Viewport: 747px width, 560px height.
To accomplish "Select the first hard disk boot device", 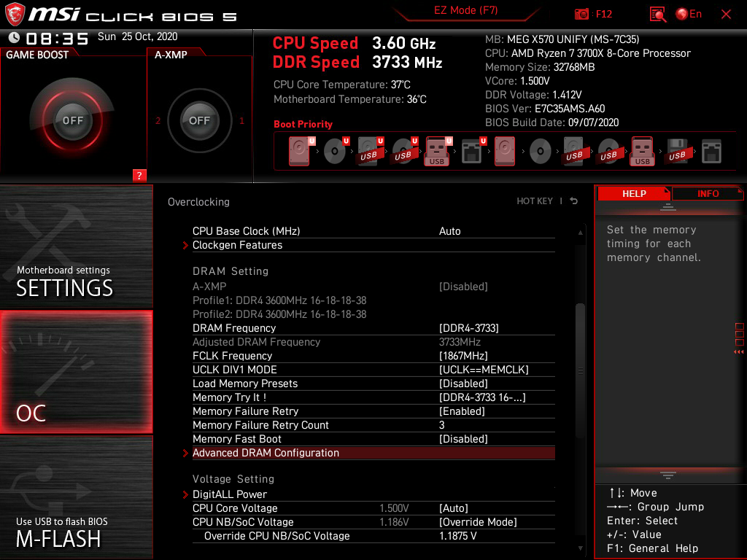I will [299, 152].
